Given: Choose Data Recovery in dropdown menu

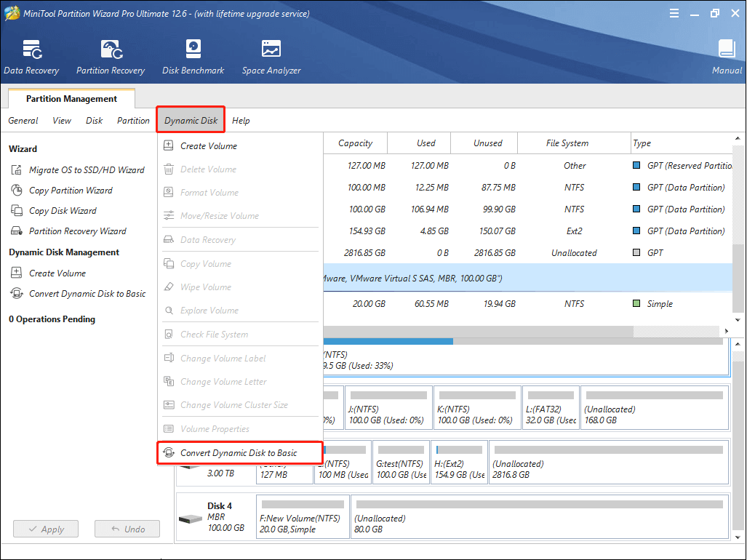Looking at the screenshot, I should [239, 239].
